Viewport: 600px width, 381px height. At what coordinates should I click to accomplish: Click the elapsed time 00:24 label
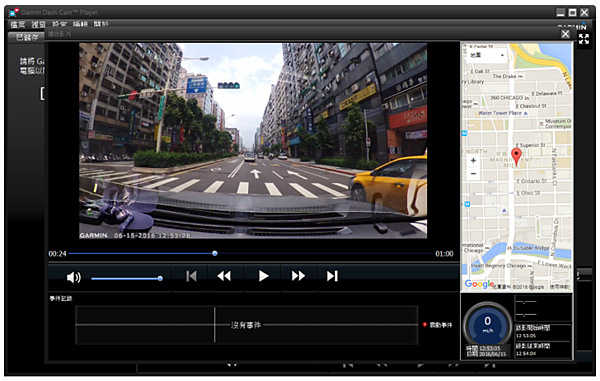tap(57, 254)
